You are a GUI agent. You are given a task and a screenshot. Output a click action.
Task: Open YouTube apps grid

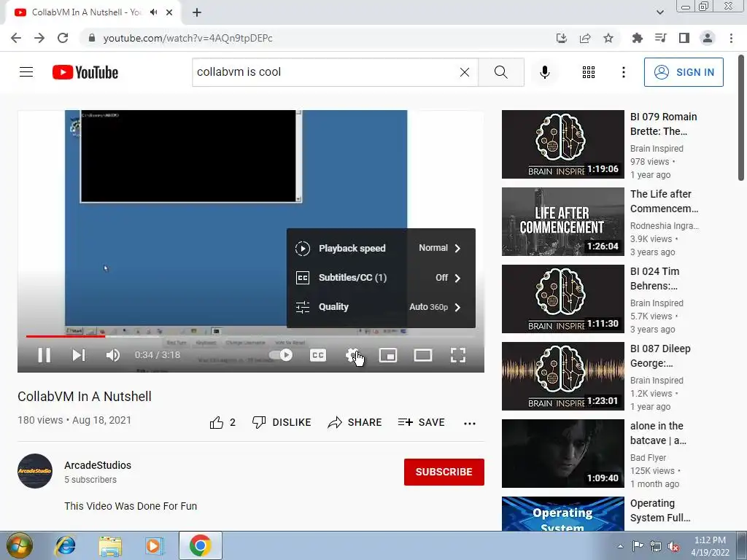click(x=589, y=72)
